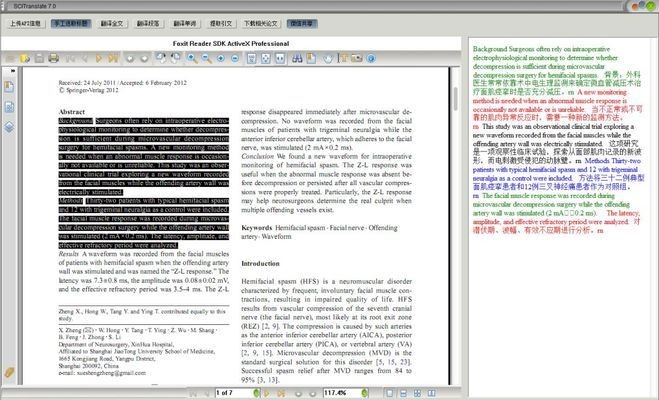Open the attachments paperclip panel
Image resolution: width=659 pixels, height=400 pixels.
coord(10,371)
